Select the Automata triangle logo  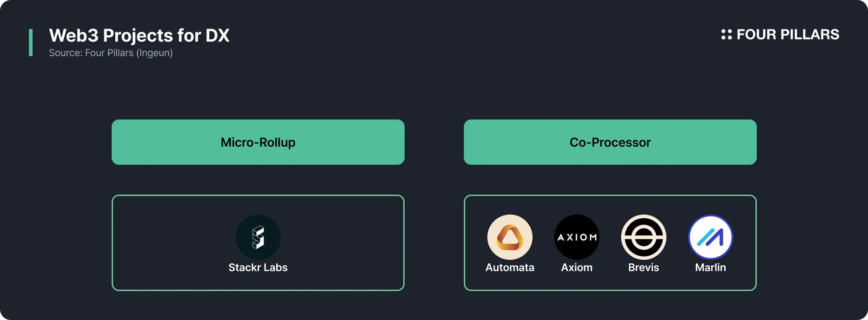coord(510,237)
